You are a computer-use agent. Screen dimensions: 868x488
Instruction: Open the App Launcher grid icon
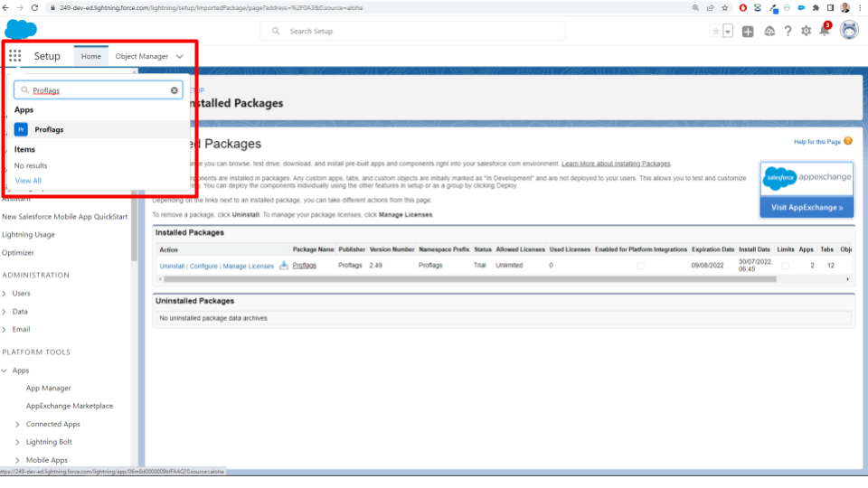pos(15,55)
